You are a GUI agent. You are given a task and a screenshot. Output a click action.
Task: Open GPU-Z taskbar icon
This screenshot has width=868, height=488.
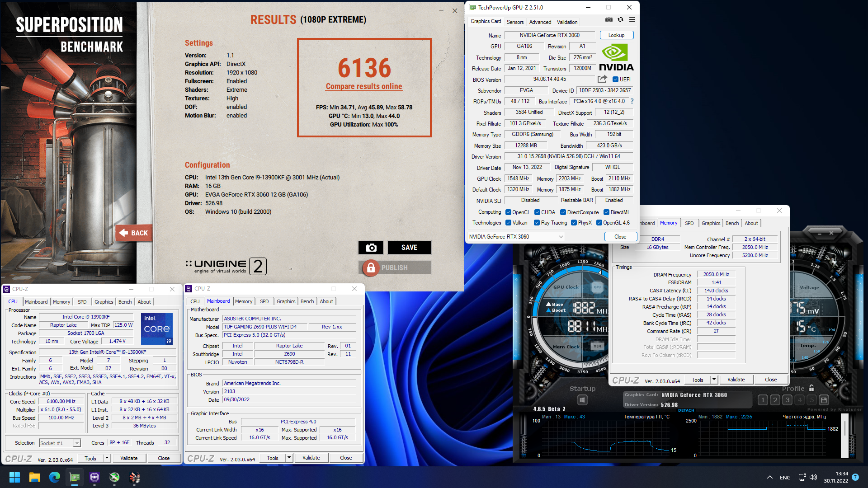point(75,477)
